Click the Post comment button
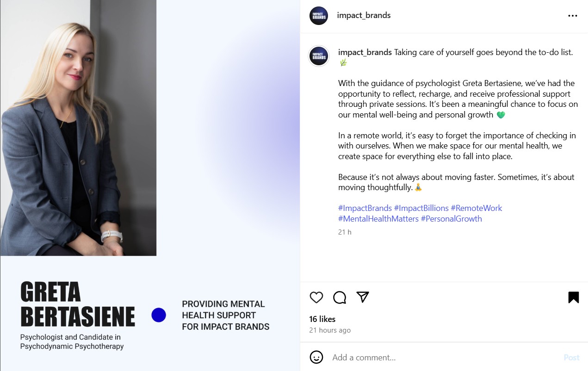This screenshot has height=371, width=588. (x=571, y=357)
